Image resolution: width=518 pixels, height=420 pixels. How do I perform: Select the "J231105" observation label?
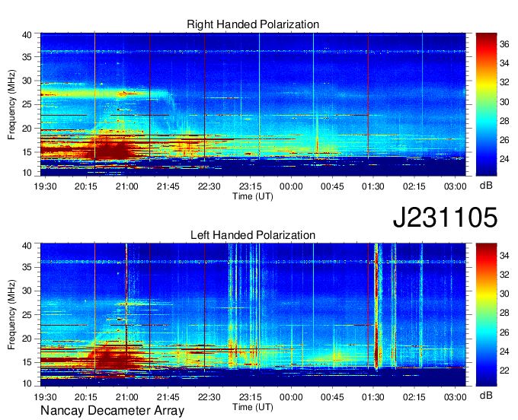pos(445,218)
